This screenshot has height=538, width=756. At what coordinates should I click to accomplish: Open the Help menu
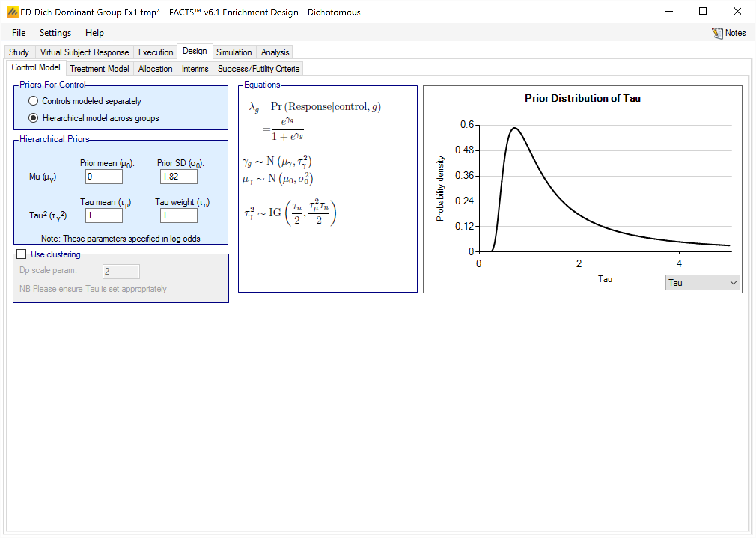94,33
